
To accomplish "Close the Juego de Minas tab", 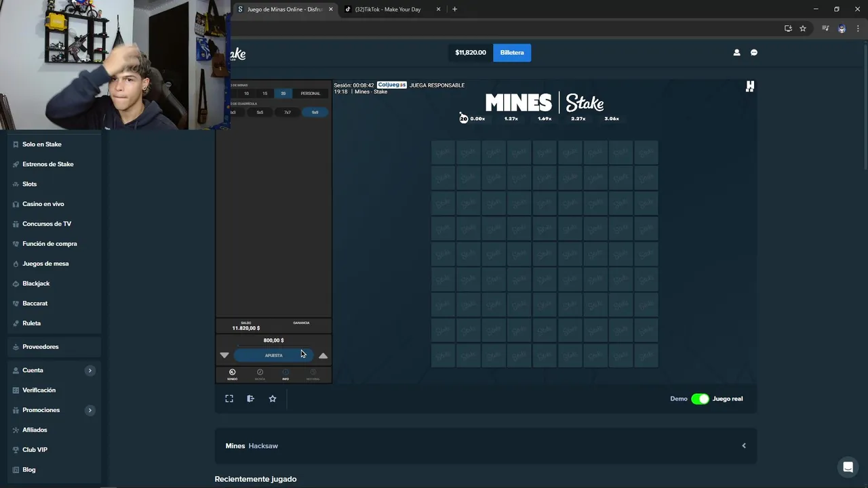I will (x=331, y=9).
